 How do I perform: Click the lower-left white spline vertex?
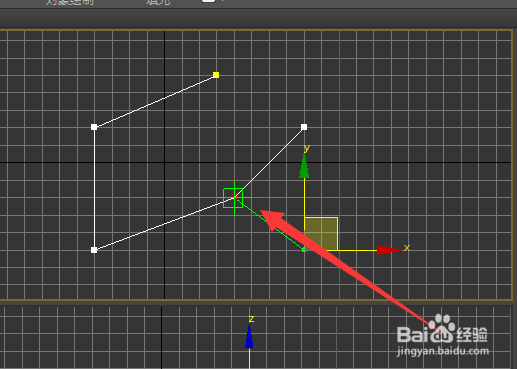94,250
